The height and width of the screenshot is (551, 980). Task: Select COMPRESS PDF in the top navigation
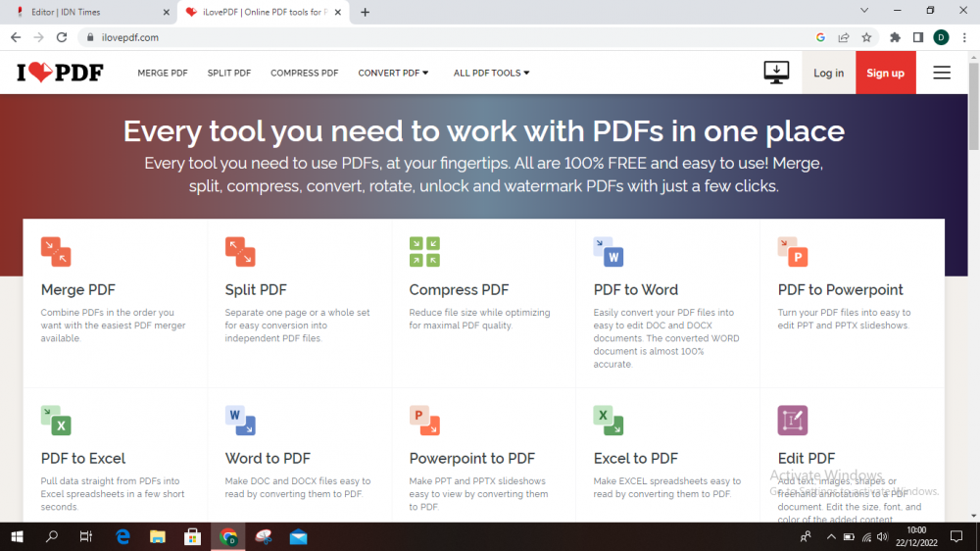click(x=305, y=74)
